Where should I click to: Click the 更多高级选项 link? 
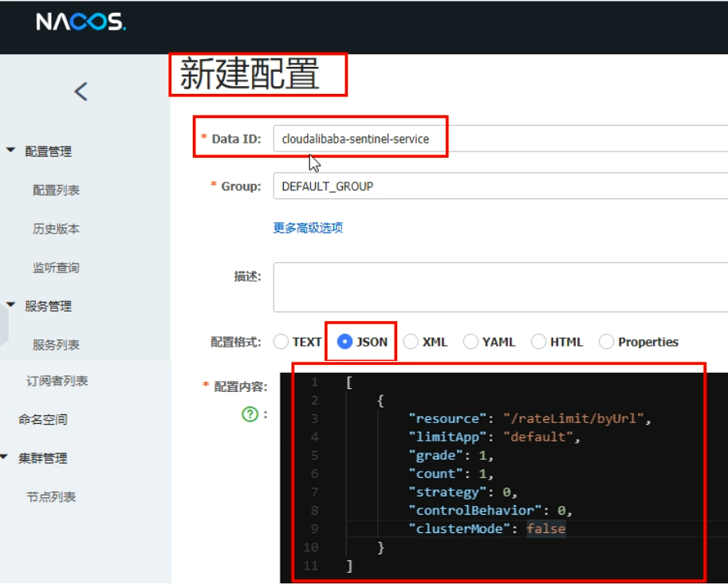(308, 228)
